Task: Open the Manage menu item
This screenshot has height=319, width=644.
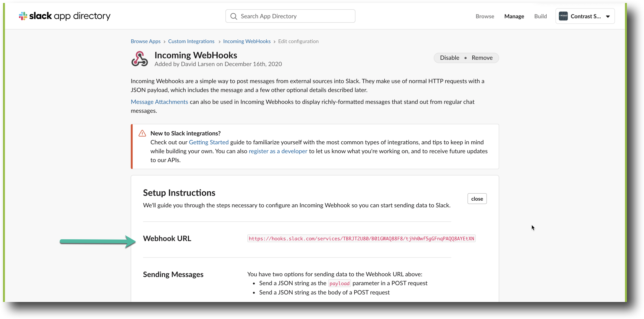Action: pyautogui.click(x=514, y=16)
